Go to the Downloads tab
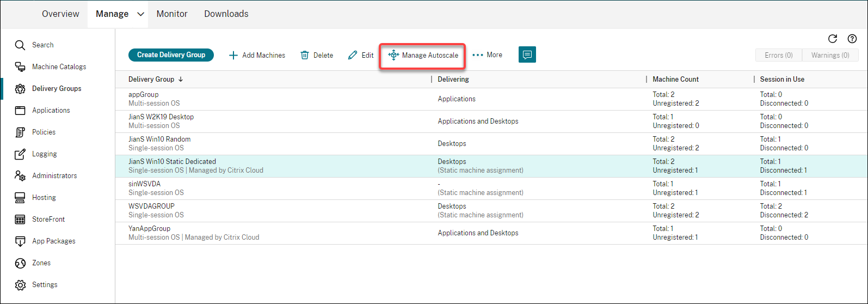 (x=226, y=14)
